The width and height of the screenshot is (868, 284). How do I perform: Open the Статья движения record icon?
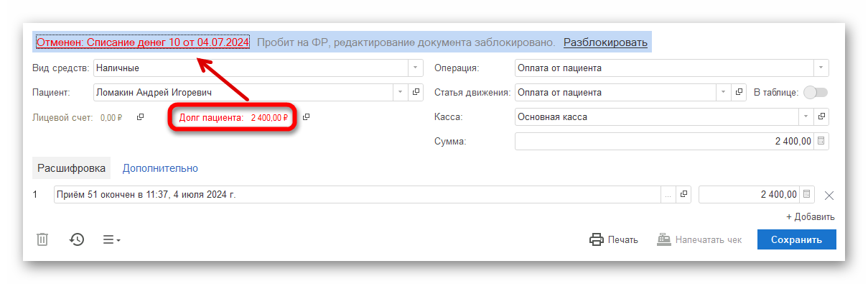pos(739,93)
